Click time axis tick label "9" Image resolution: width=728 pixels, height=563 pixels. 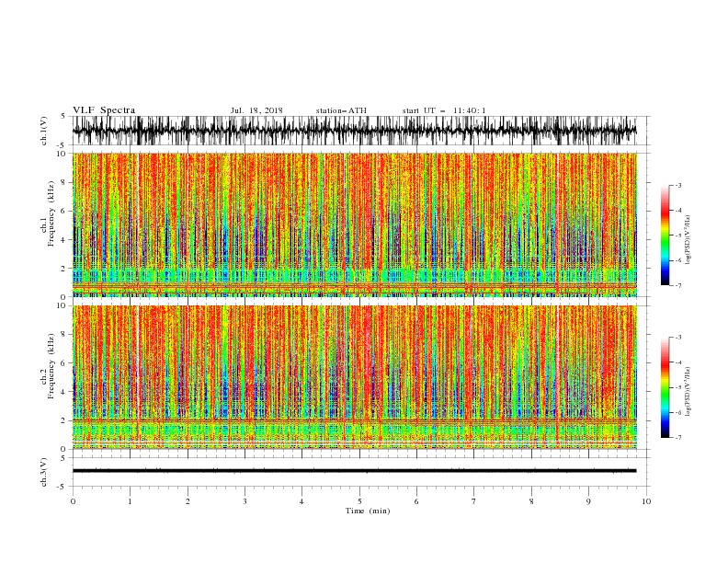[x=588, y=501]
